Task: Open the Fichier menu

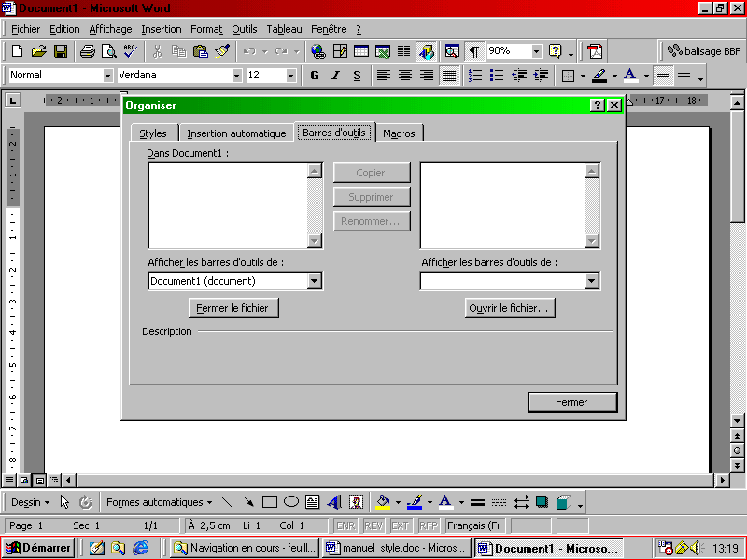Action: pos(26,29)
